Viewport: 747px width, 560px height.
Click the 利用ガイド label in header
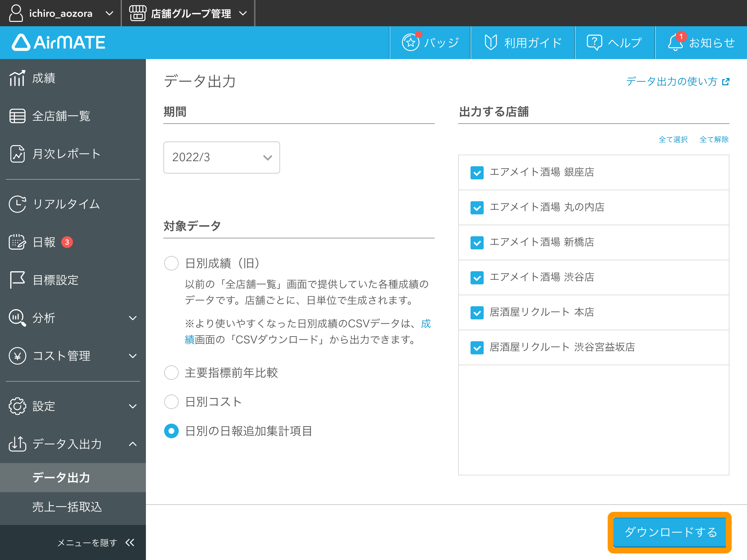click(x=533, y=43)
